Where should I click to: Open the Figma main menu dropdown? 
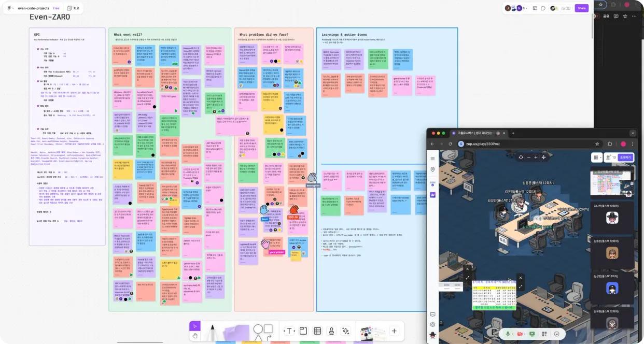point(9,8)
